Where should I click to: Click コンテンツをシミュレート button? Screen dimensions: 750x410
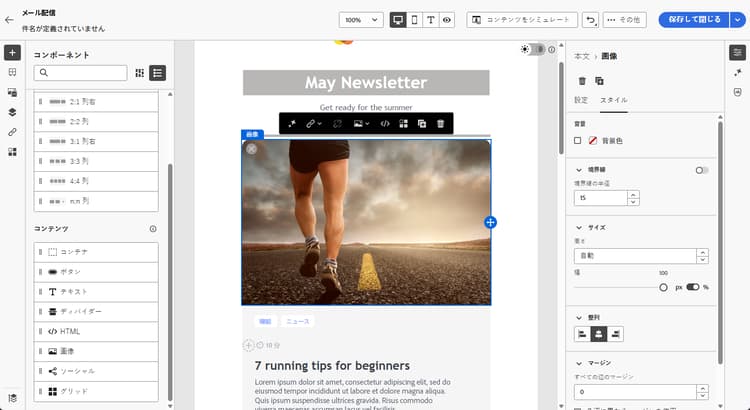click(522, 20)
